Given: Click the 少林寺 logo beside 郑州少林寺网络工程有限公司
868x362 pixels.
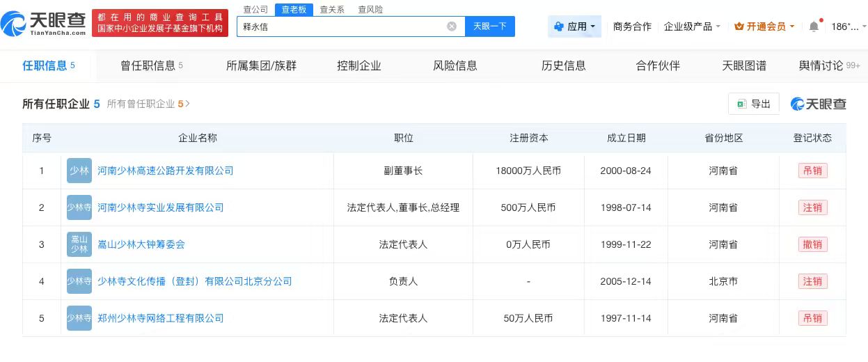Looking at the screenshot, I should [79, 318].
